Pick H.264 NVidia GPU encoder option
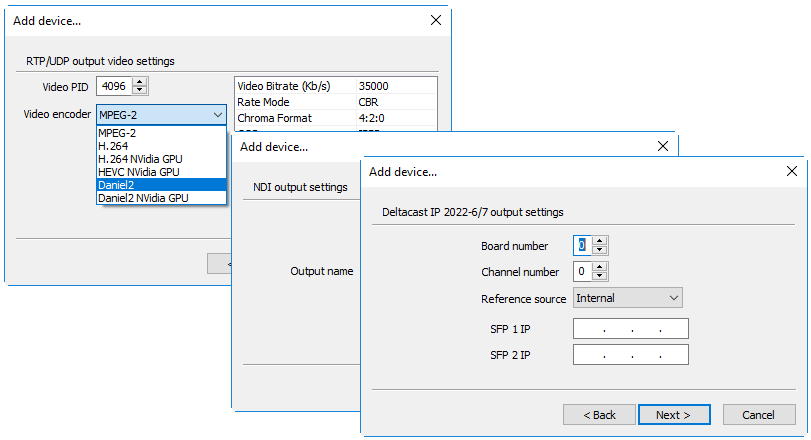Viewport: 811px width, 440px height. [x=161, y=159]
